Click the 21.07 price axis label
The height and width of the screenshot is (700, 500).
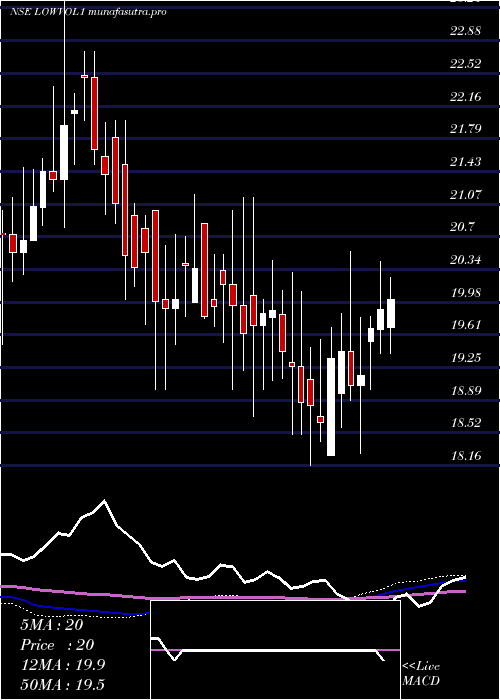[x=466, y=194]
